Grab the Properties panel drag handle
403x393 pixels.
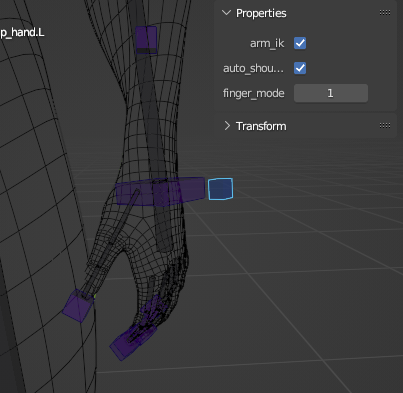(385, 13)
